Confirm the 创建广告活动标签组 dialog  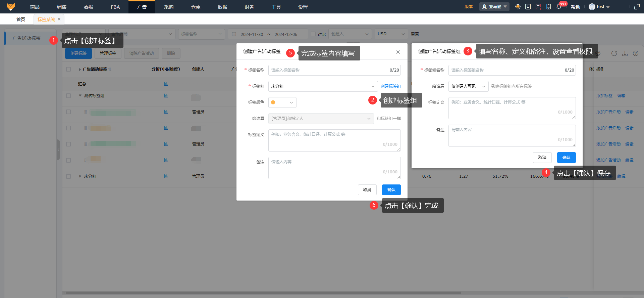click(567, 158)
